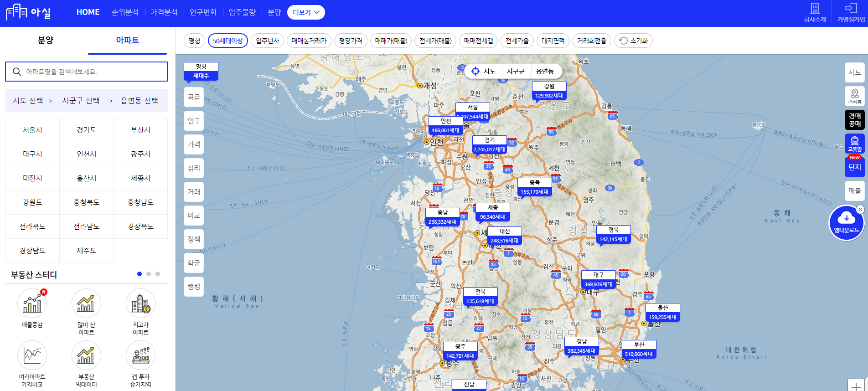This screenshot has width=868, height=391.
Task: Open the 교통망 transit icon
Action: [x=855, y=144]
